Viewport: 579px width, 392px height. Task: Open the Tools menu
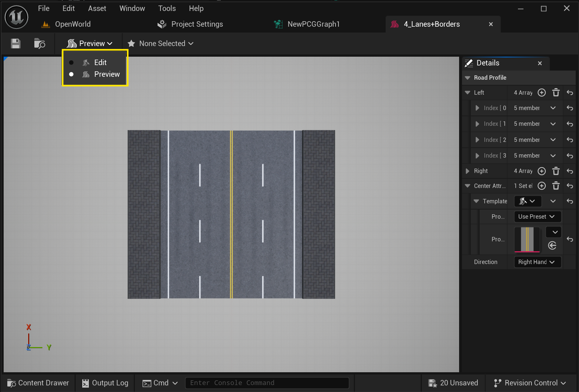coord(167,8)
